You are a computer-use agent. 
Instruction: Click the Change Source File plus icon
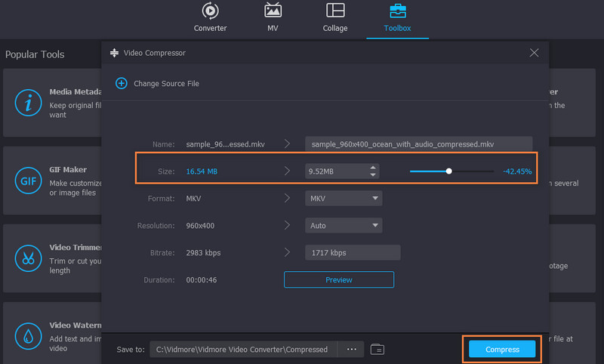[121, 83]
